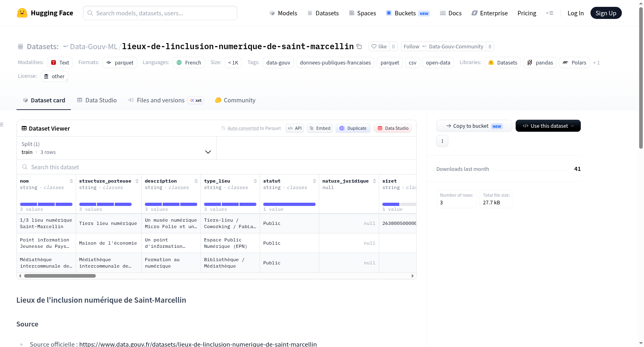This screenshot has width=644, height=347.
Task: Show the +1 additional libraries
Action: click(x=597, y=62)
